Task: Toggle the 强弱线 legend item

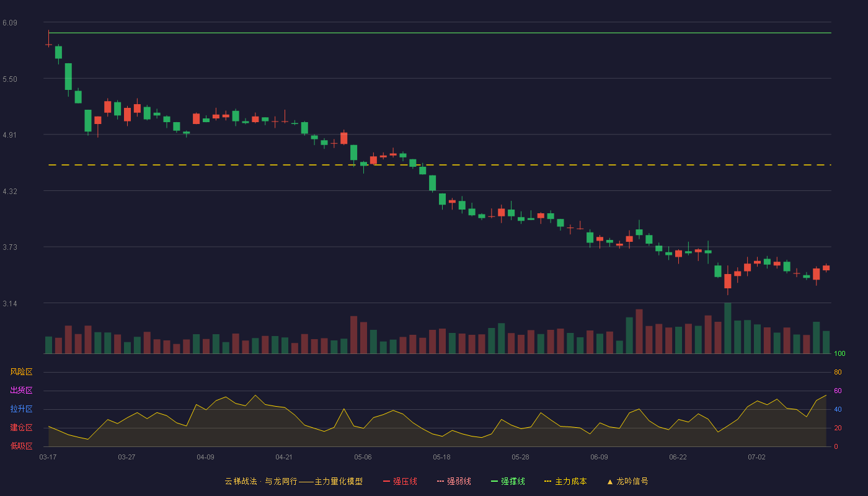Action: [454, 481]
